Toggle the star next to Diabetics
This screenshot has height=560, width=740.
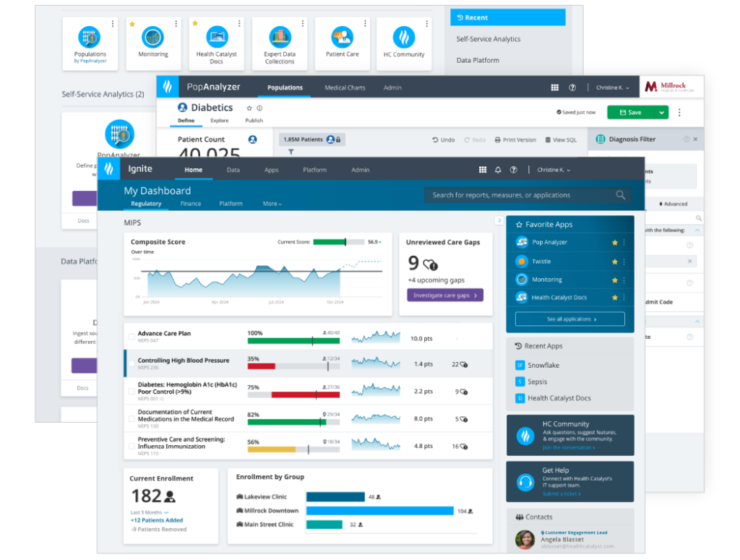(x=249, y=108)
